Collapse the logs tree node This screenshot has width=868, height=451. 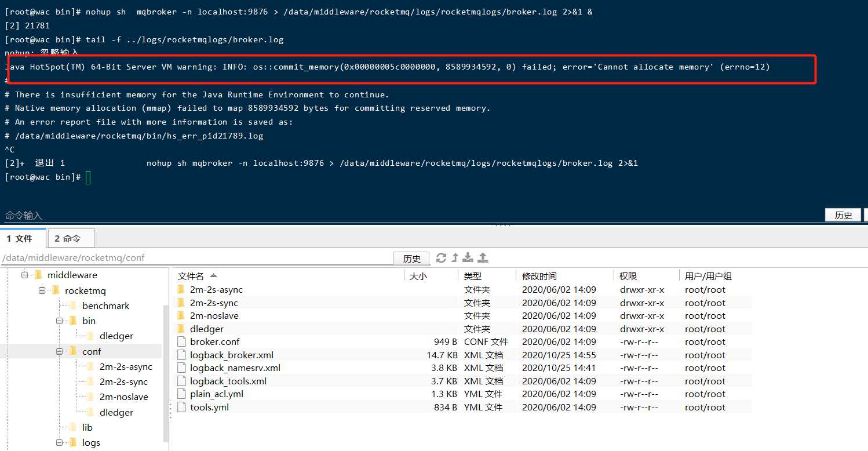(x=59, y=442)
